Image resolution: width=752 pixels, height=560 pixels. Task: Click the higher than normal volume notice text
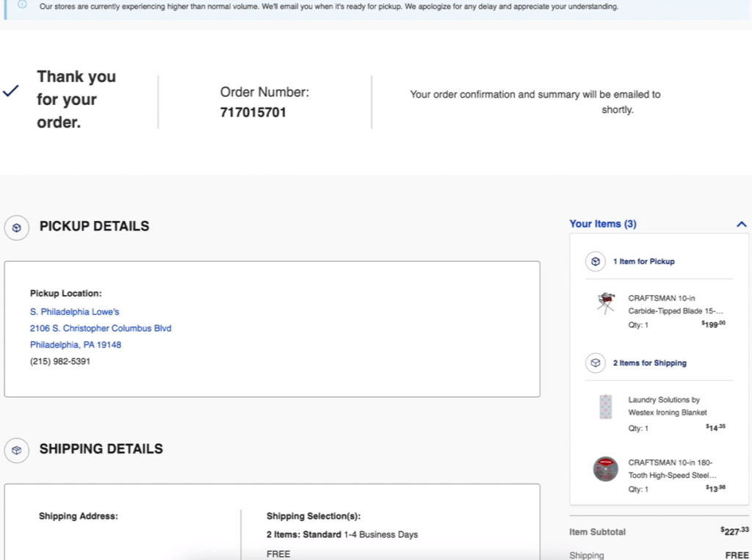coord(329,7)
